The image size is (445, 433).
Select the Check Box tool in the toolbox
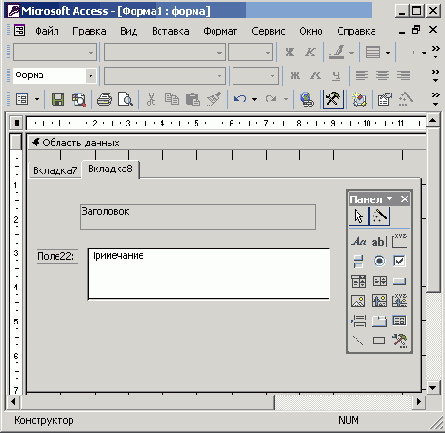tap(399, 261)
